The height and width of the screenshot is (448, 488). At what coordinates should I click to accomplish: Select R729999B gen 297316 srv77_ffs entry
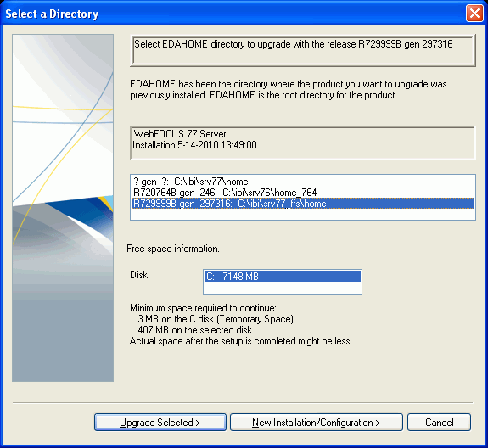[302, 204]
